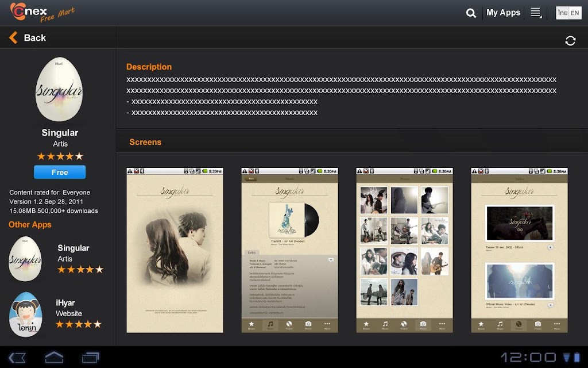This screenshot has width=588, height=368.
Task: View third screenshot with photo grid
Action: (x=404, y=250)
